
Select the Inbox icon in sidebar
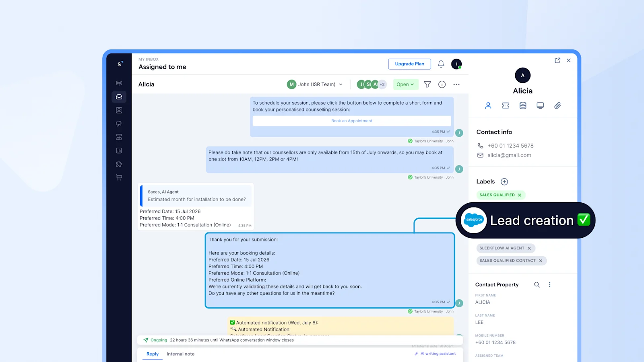coord(119,97)
